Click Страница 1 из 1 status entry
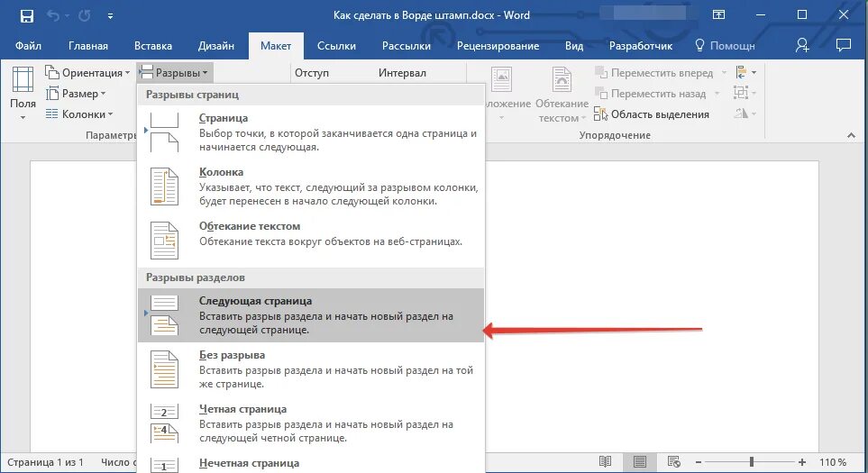Image resolution: width=868 pixels, height=473 pixels. click(x=45, y=462)
